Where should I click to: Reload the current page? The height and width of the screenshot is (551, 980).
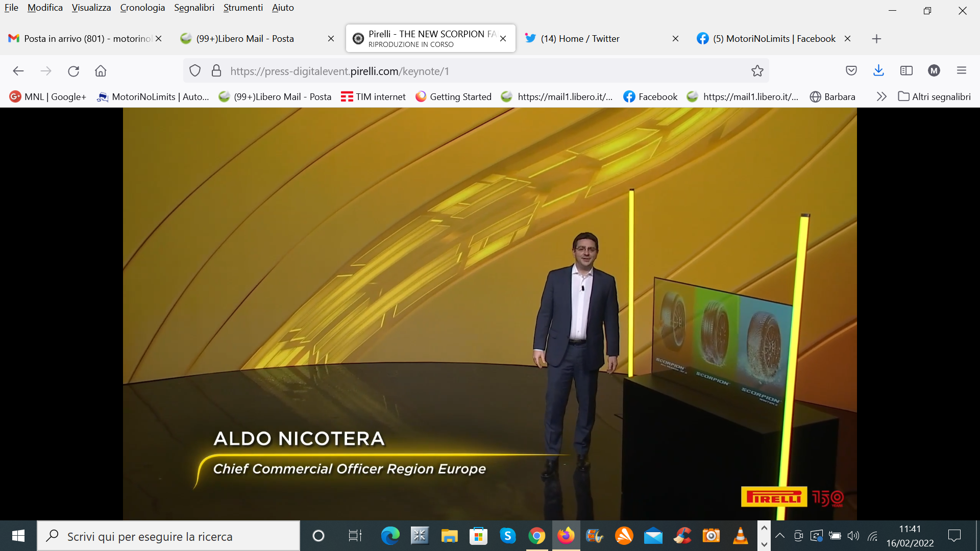point(73,71)
